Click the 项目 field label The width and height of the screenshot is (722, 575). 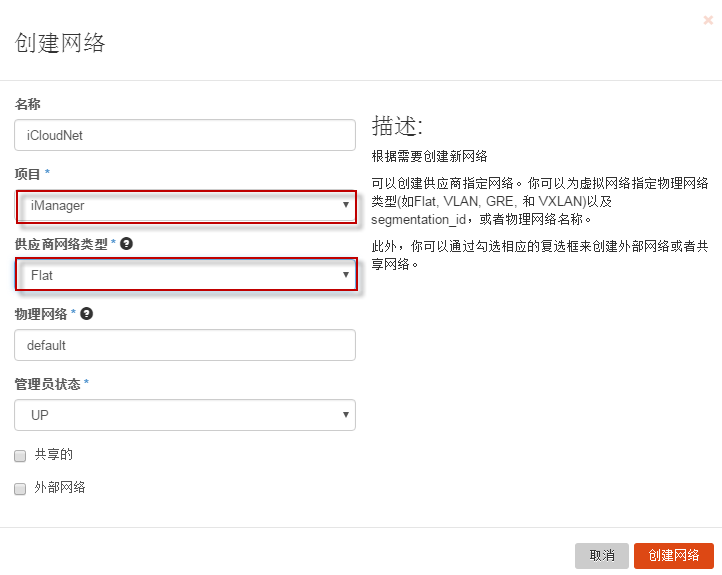pos(28,174)
